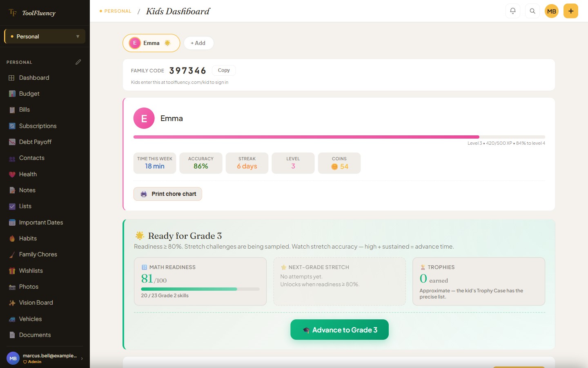The width and height of the screenshot is (588, 368).
Task: Click Emma's pink XP progress bar
Action: click(339, 137)
